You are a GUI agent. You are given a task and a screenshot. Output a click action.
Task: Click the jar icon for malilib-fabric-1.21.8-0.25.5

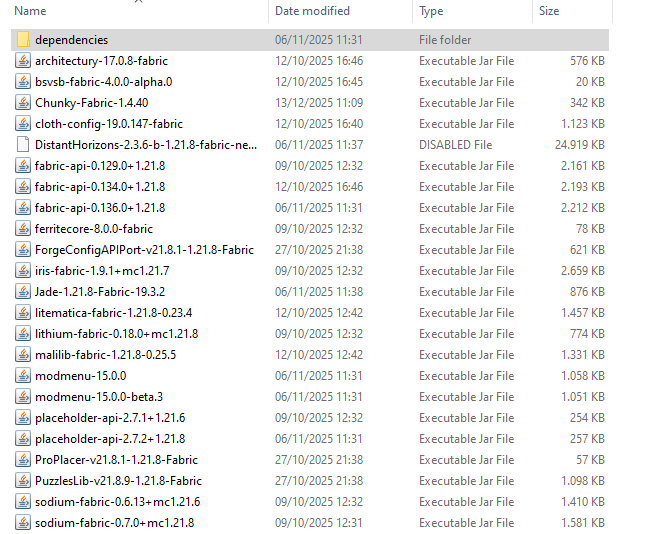[23, 355]
